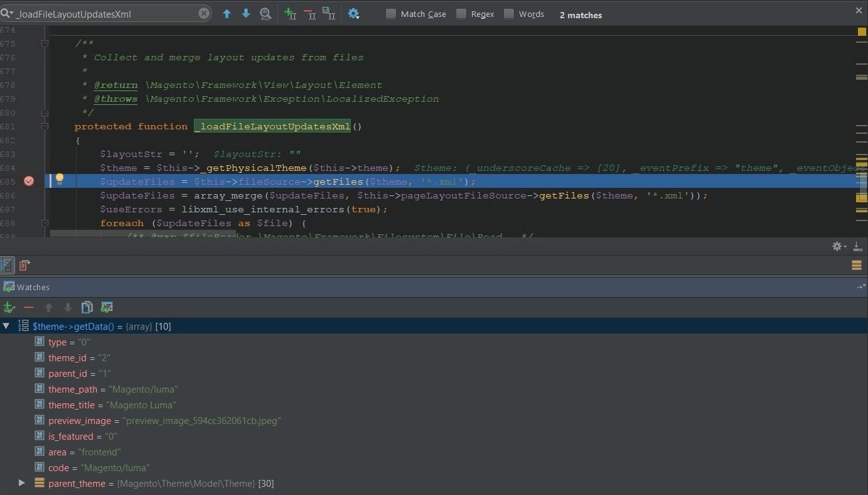The height and width of the screenshot is (495, 868).
Task: Click the inspection status indicator atop scrollbar
Action: tap(862, 31)
